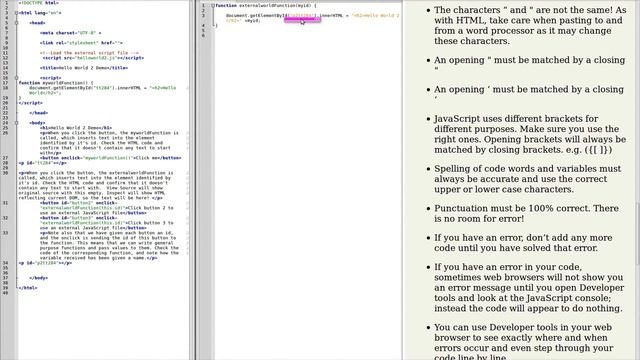Screen dimensions: 640x360
Task: Click bullet 'If you have an error, don't add'
Action: coord(523,243)
